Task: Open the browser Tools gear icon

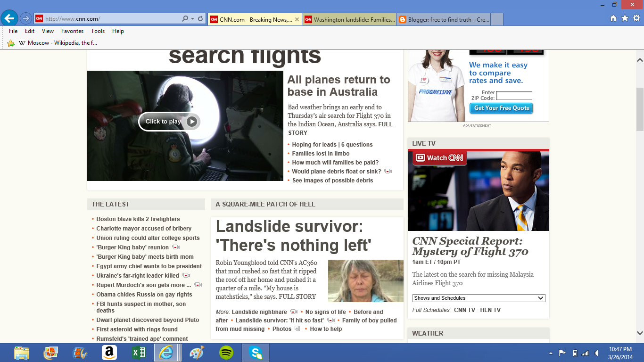Action: (x=636, y=18)
